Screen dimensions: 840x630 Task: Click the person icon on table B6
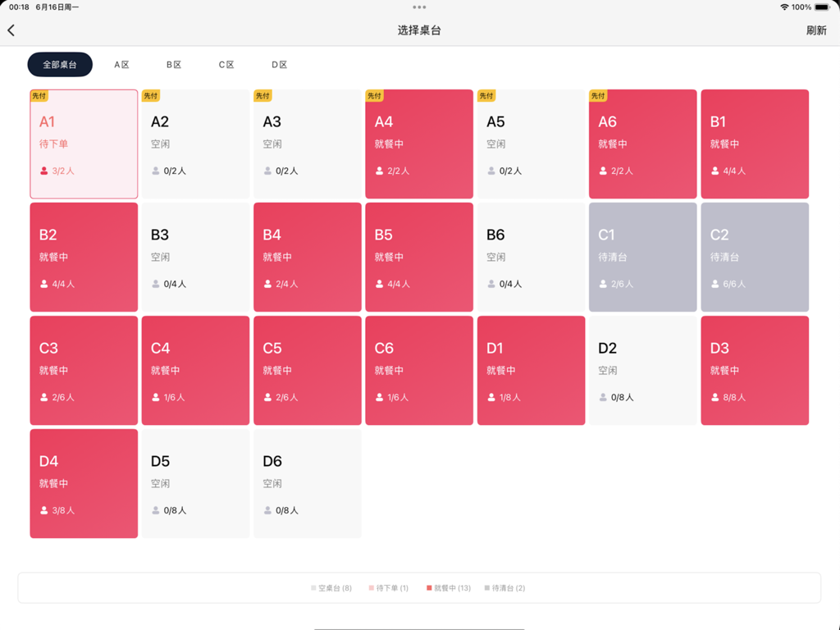(491, 285)
